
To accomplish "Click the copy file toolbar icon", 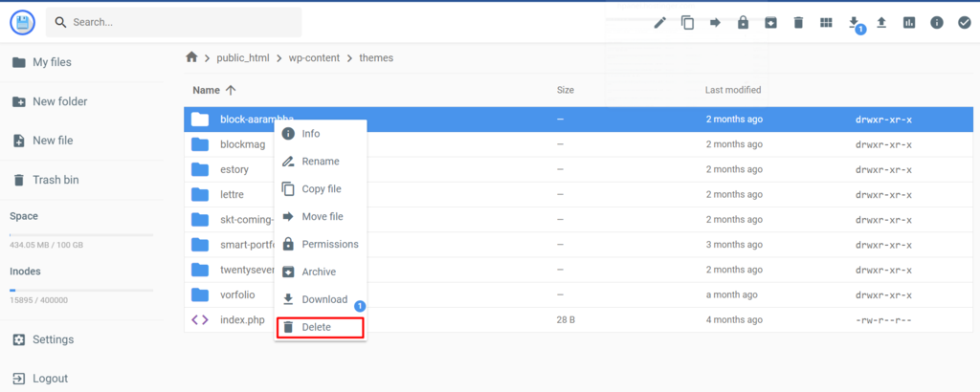I will coord(687,23).
